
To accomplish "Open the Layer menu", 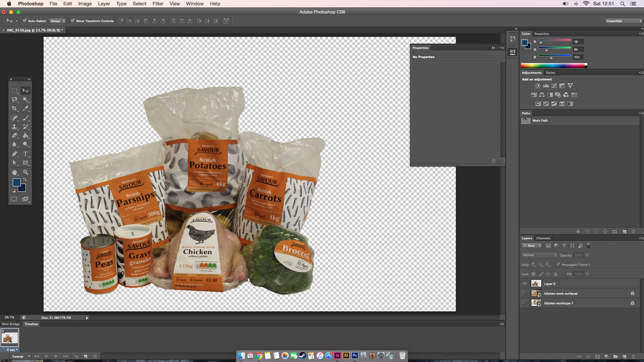I will pyautogui.click(x=104, y=4).
